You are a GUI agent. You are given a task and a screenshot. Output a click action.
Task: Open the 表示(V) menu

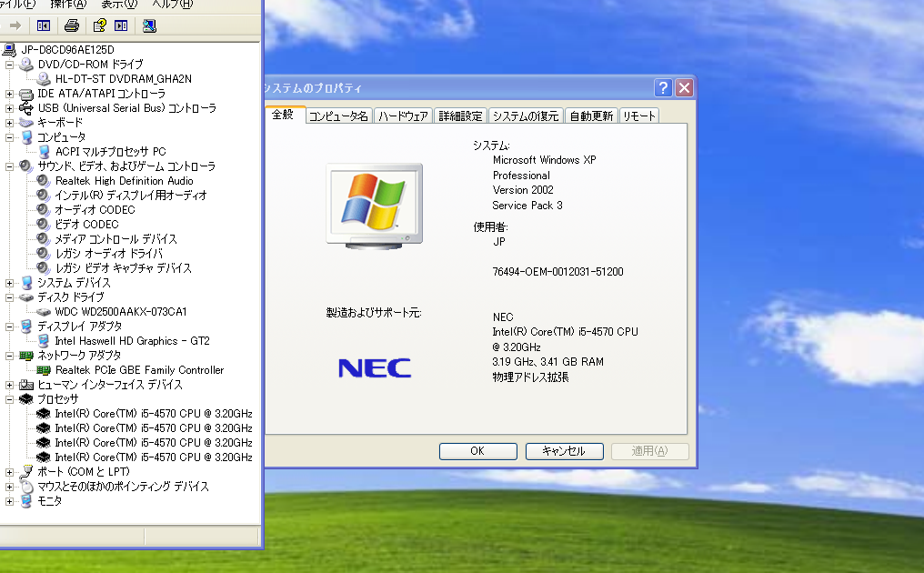point(119,5)
